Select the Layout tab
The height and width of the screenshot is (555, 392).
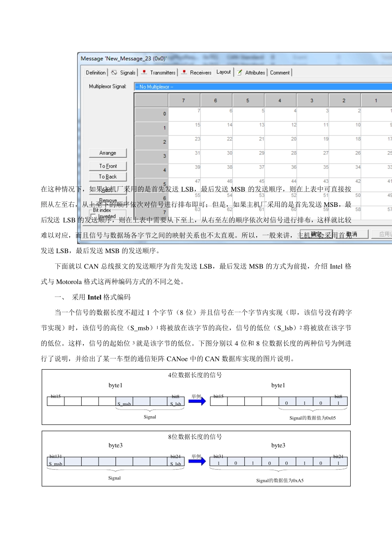224,72
